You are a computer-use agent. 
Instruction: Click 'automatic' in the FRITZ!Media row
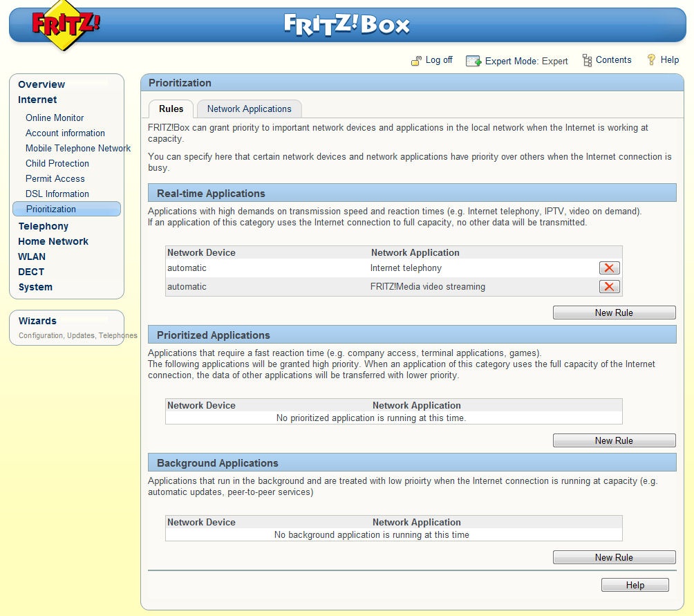(187, 286)
